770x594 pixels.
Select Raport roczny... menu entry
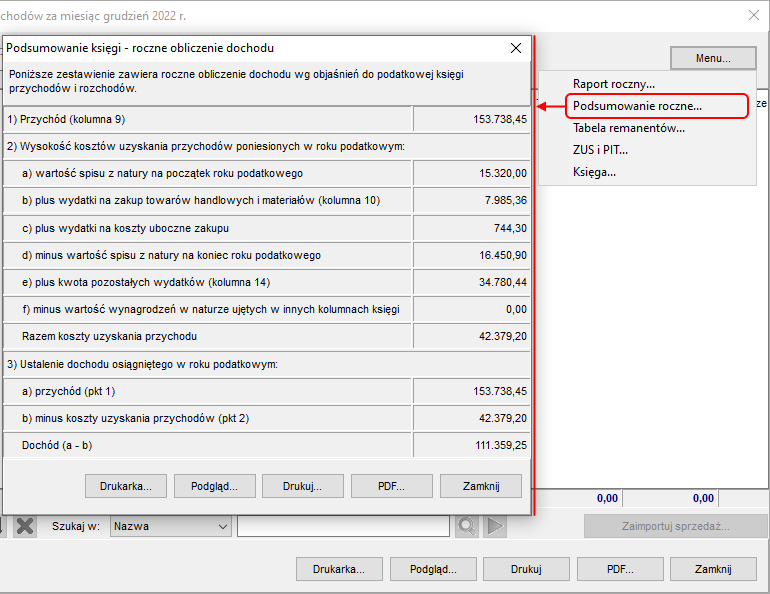pyautogui.click(x=613, y=84)
